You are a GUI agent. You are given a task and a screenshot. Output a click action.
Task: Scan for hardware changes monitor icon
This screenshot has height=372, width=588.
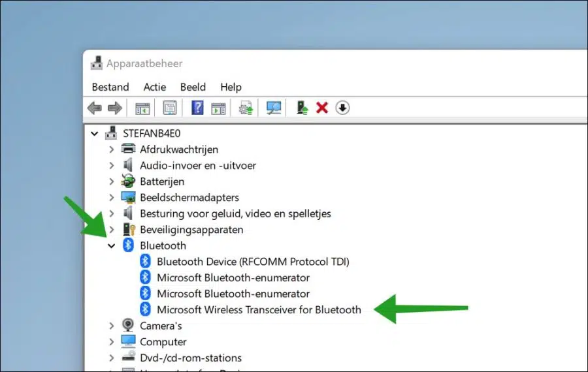click(x=274, y=108)
